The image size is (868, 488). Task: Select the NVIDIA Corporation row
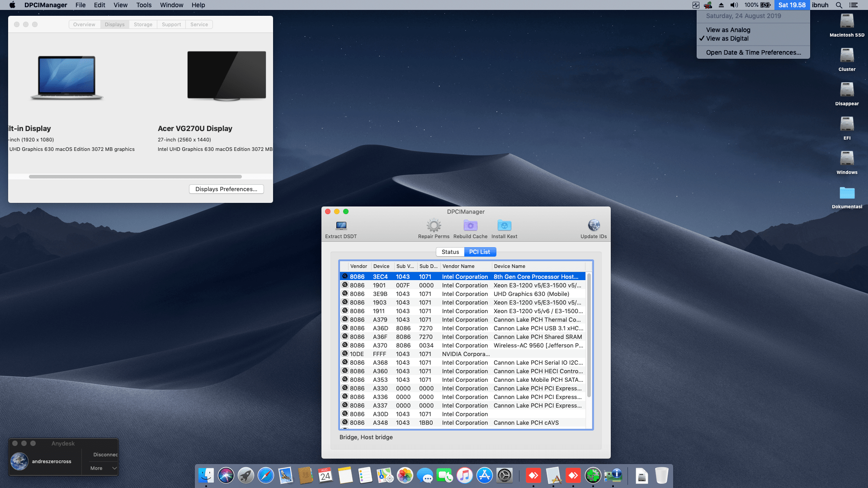[x=462, y=354]
